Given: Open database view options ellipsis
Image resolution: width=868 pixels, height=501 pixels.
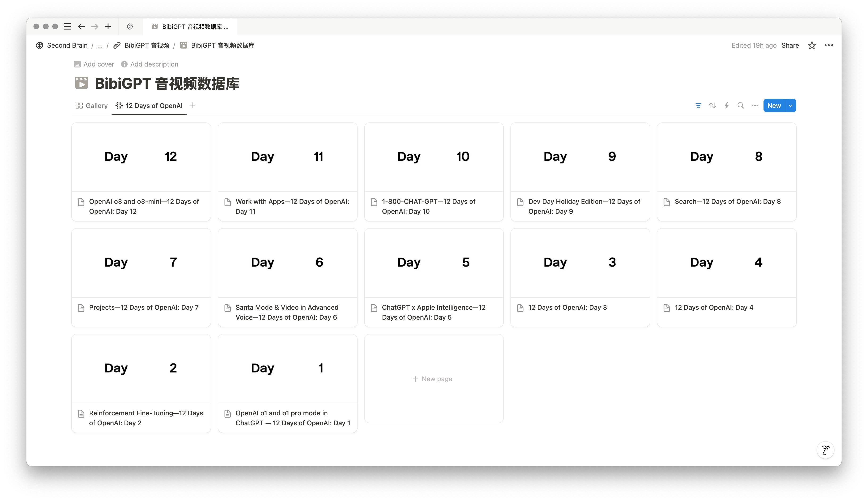Looking at the screenshot, I should (755, 106).
